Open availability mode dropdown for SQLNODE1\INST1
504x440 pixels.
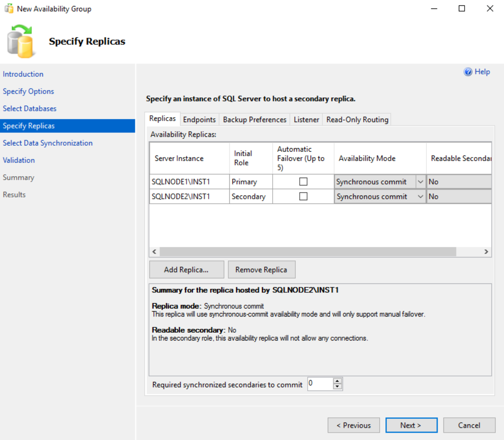[421, 182]
